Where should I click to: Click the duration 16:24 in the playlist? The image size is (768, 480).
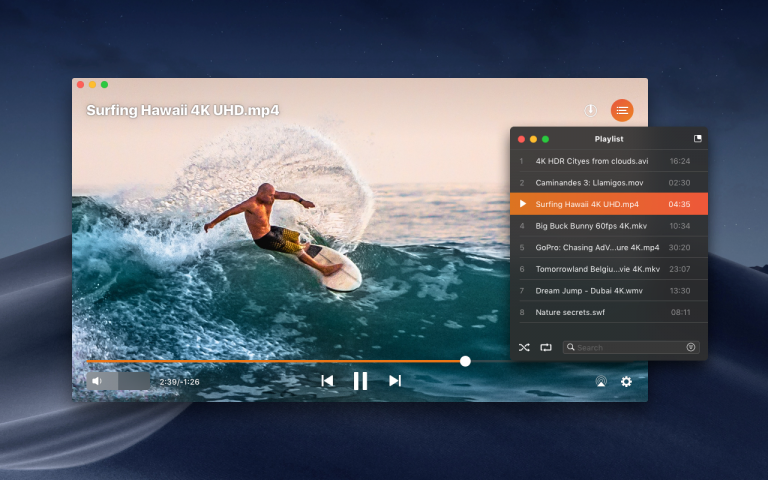[x=680, y=161]
